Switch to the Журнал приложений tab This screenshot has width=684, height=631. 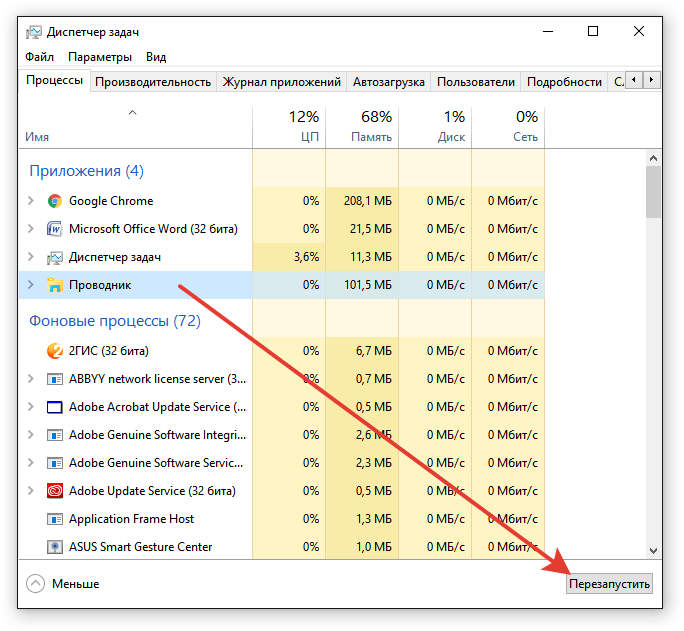[x=282, y=82]
